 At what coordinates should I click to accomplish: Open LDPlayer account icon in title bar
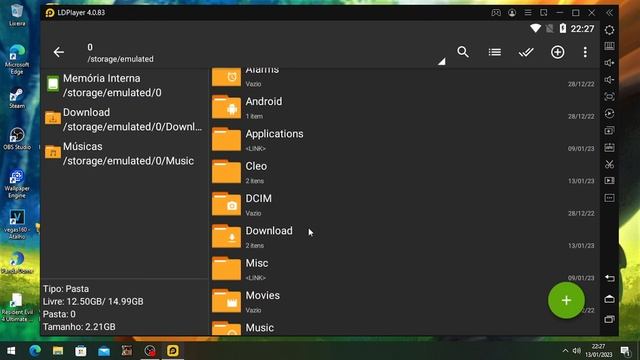pyautogui.click(x=512, y=13)
